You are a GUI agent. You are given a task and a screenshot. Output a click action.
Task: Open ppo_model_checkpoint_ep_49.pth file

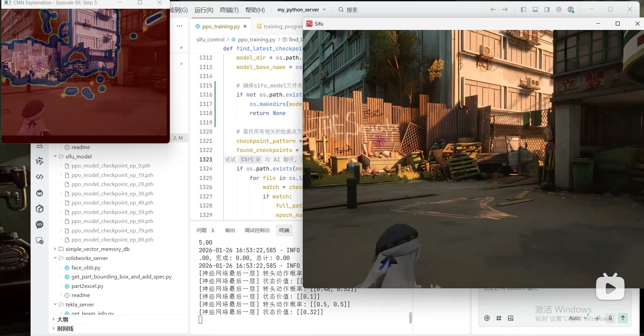click(112, 203)
